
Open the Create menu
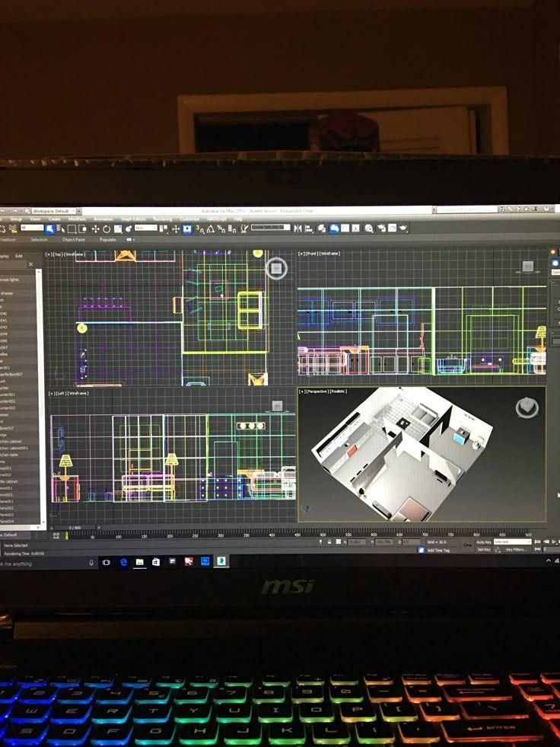(x=54, y=219)
